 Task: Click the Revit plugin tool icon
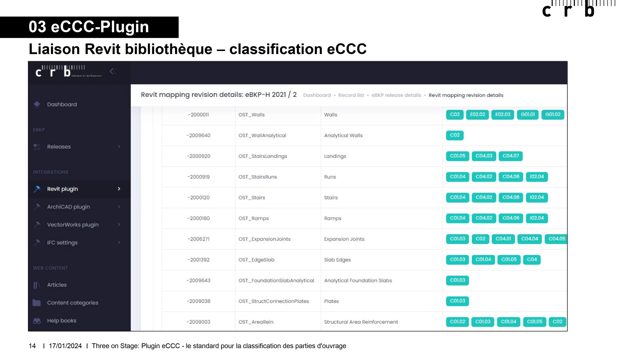click(x=37, y=189)
